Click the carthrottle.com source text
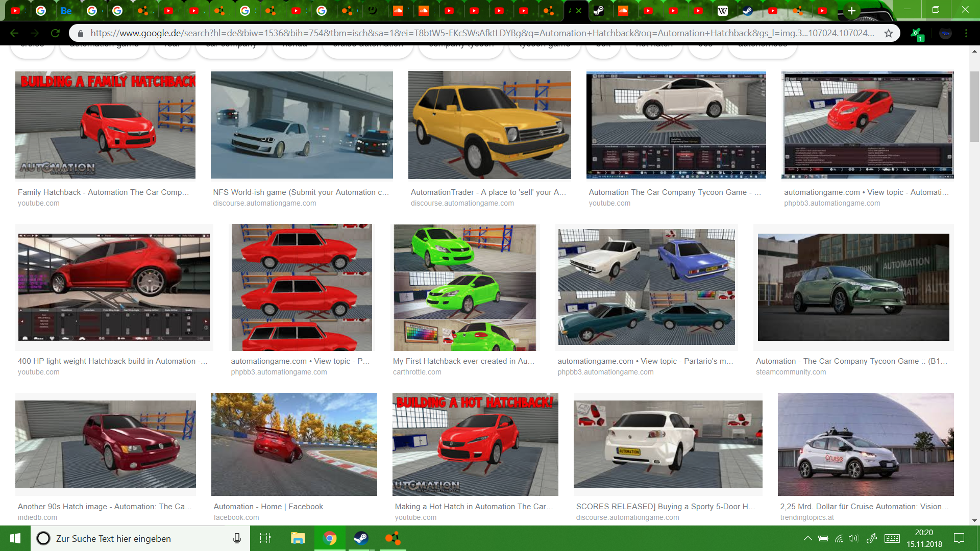 [417, 372]
